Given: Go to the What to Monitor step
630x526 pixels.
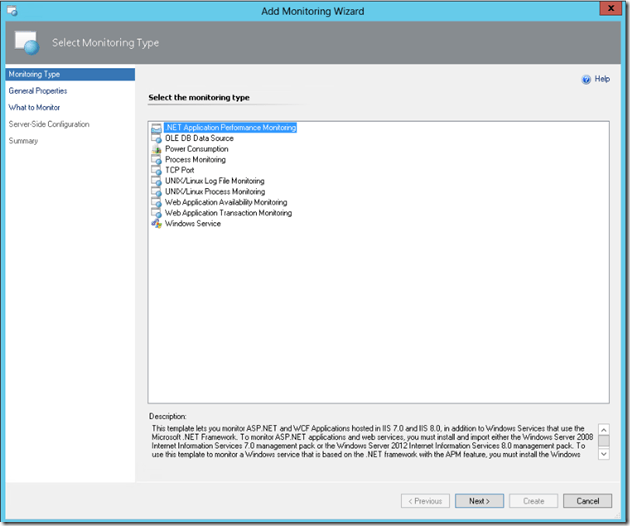Looking at the screenshot, I should [x=34, y=108].
